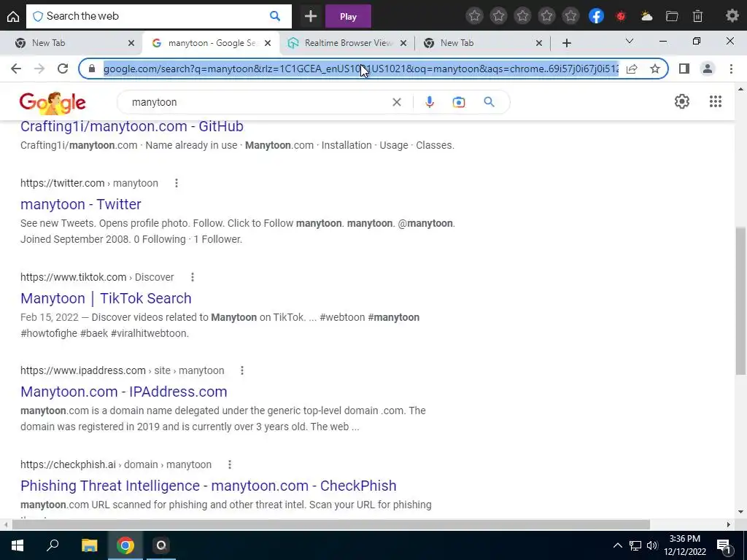Viewport: 747px width, 560px height.
Task: Click Chrome icon in taskbar
Action: click(x=125, y=545)
